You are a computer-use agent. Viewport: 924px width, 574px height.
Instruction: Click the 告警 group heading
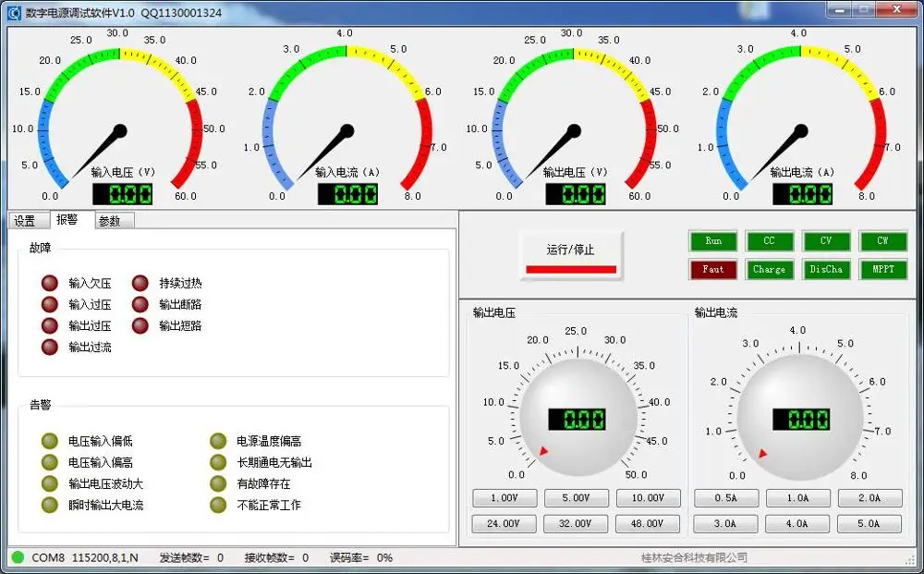(x=40, y=405)
